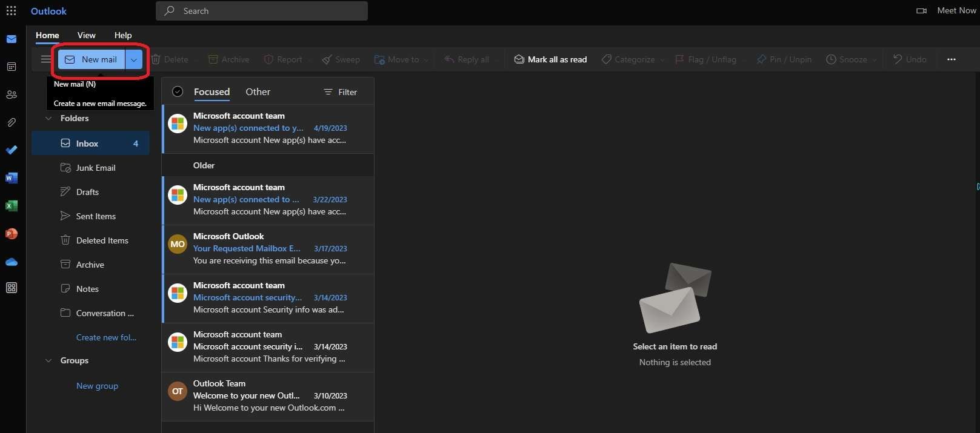The height and width of the screenshot is (433, 980).
Task: Select the Other inbox tab
Action: 258,91
